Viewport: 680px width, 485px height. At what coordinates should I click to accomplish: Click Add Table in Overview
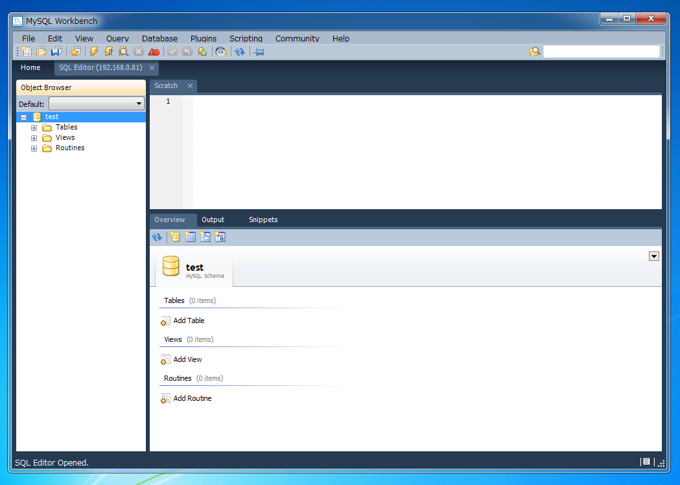click(x=183, y=321)
